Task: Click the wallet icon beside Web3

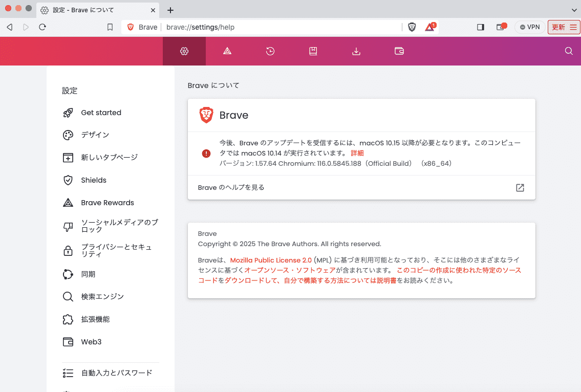Action: (68, 342)
